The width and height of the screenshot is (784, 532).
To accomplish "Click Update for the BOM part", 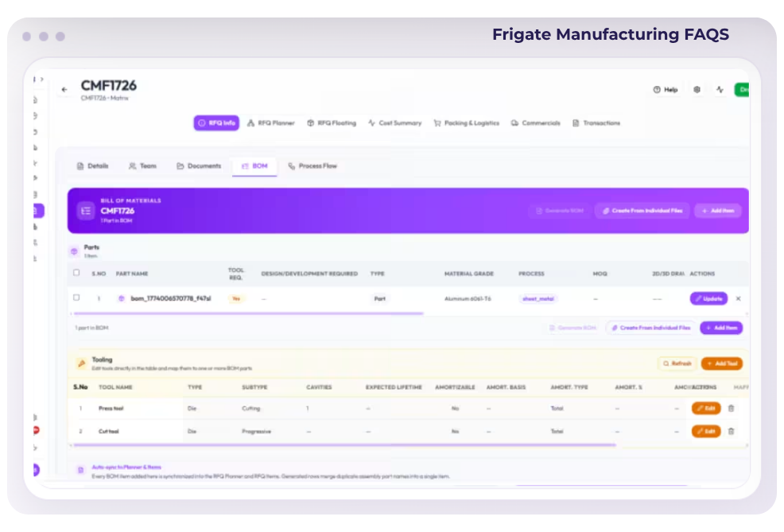I will pyautogui.click(x=708, y=298).
